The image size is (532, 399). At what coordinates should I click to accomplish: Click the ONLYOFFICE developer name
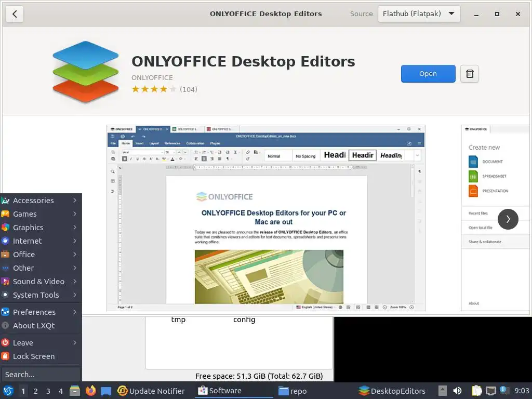pos(152,78)
